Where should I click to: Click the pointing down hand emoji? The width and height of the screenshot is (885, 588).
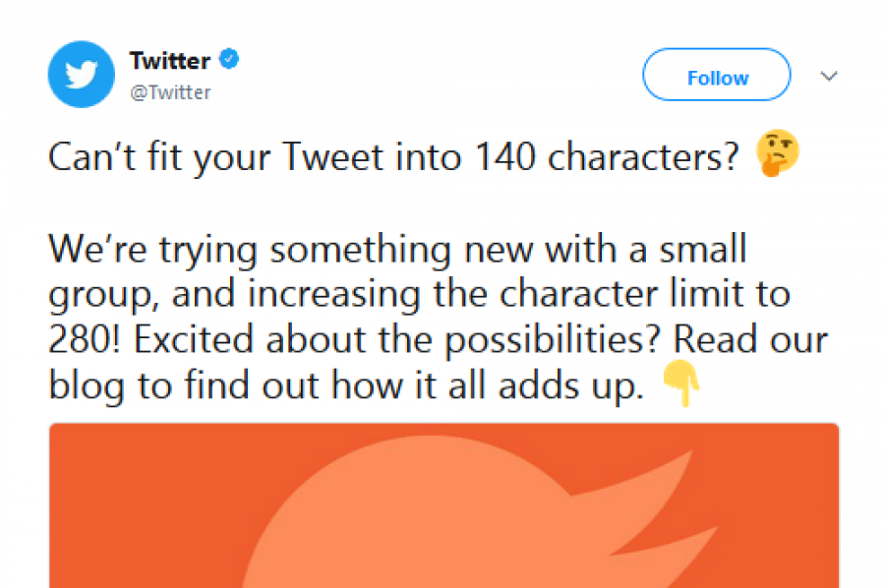[681, 383]
